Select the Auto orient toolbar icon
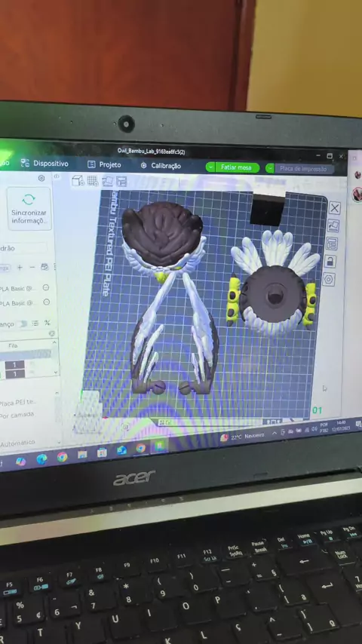 tap(107, 181)
